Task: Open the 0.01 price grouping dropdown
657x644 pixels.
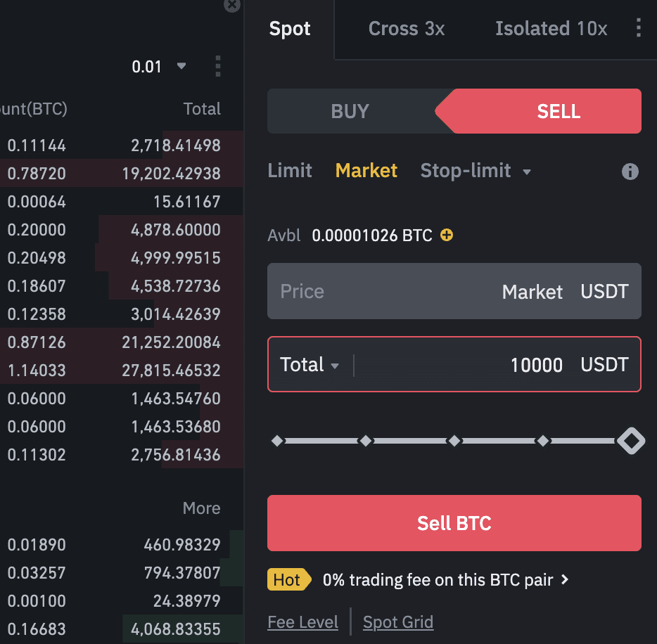Action: point(160,67)
